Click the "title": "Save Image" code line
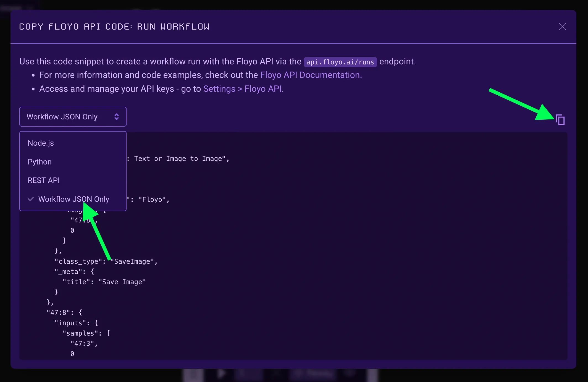The width and height of the screenshot is (588, 382). tap(104, 282)
